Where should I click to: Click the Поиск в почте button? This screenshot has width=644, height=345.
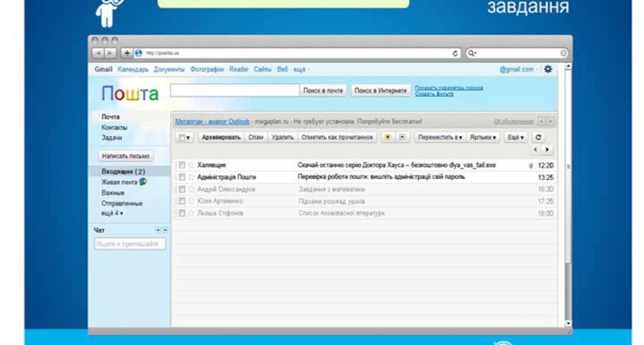click(323, 91)
